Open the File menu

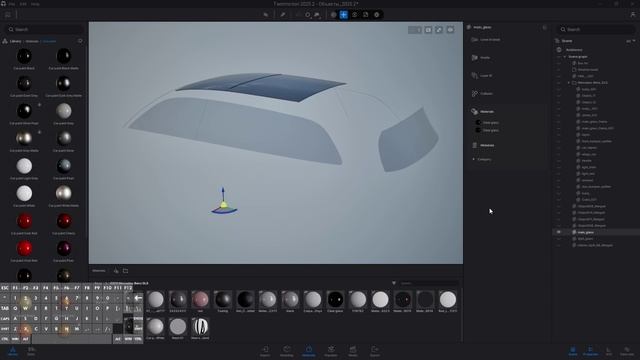12,4
